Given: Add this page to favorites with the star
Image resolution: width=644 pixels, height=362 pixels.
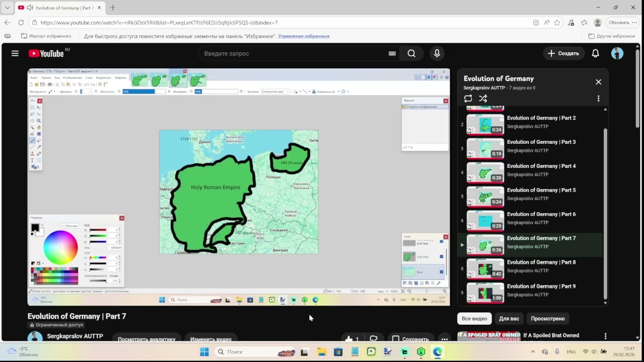Looking at the screenshot, I should (x=557, y=23).
